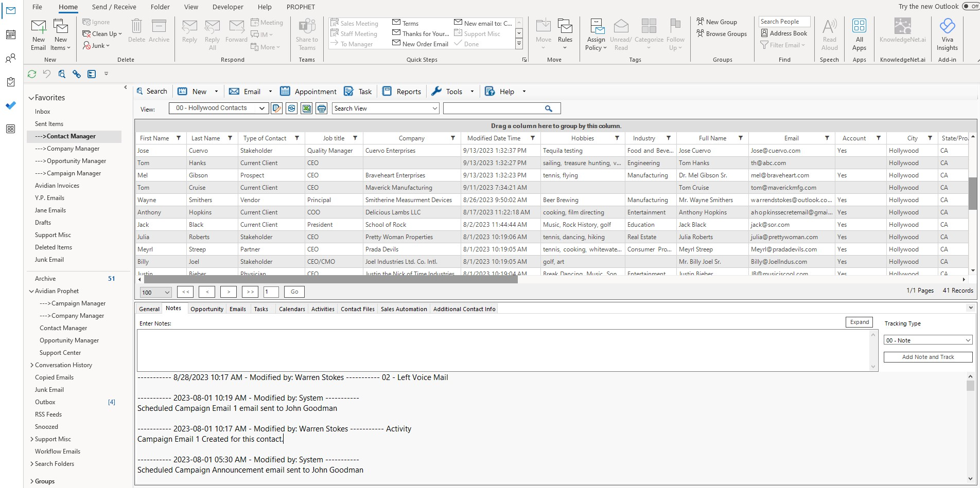Image resolution: width=980 pixels, height=488 pixels.
Task: Open the Send / Receive ribbon tab
Action: pos(114,7)
